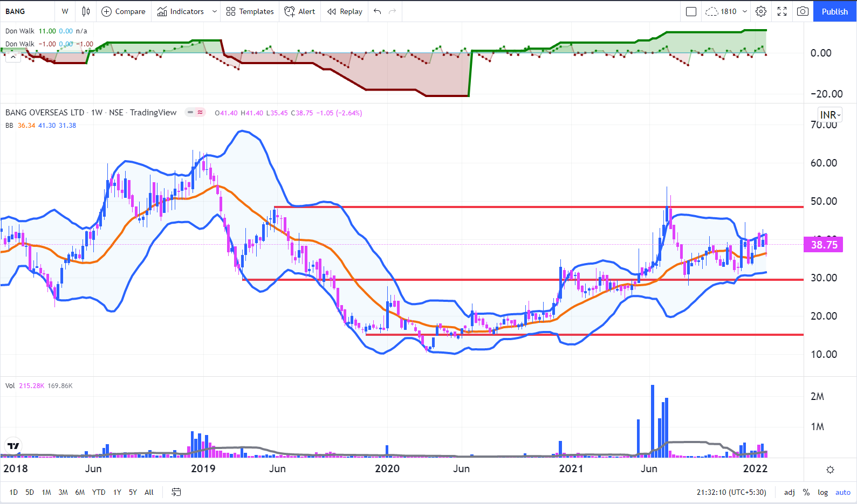Set the range to 5Y
The width and height of the screenshot is (857, 504).
133,492
